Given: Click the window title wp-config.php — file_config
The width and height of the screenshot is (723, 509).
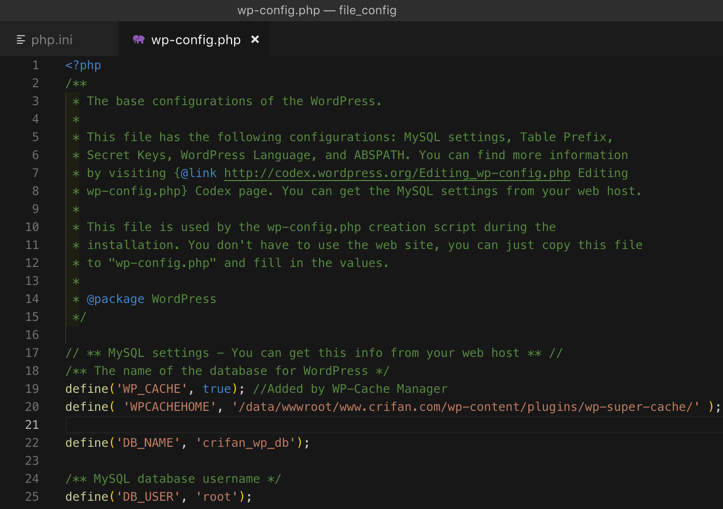Looking at the screenshot, I should click(317, 10).
